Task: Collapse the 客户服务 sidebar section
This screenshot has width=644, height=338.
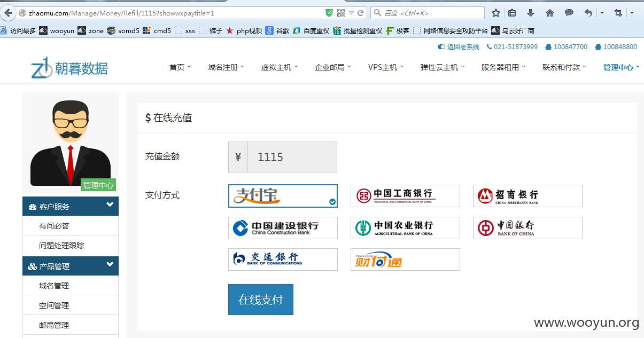Action: (71, 206)
